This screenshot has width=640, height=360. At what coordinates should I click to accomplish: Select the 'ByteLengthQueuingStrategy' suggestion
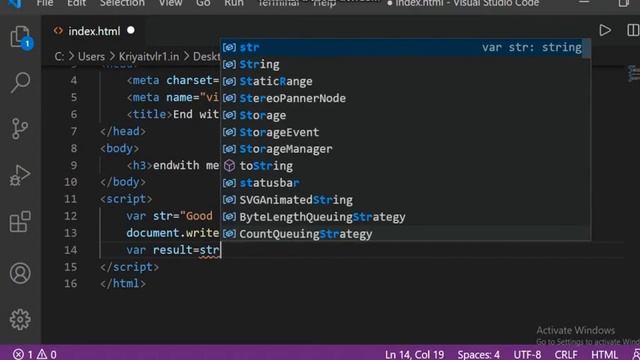pos(402,217)
